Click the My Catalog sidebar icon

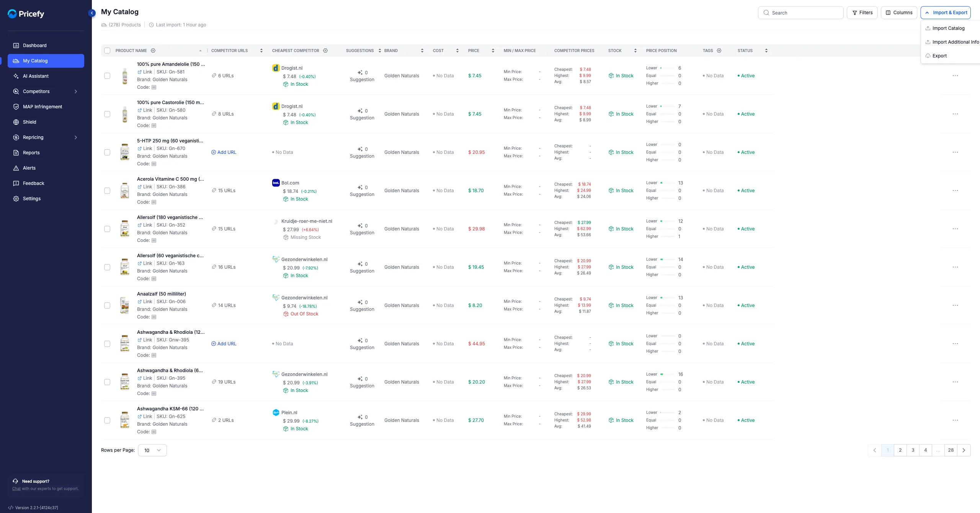tap(16, 61)
